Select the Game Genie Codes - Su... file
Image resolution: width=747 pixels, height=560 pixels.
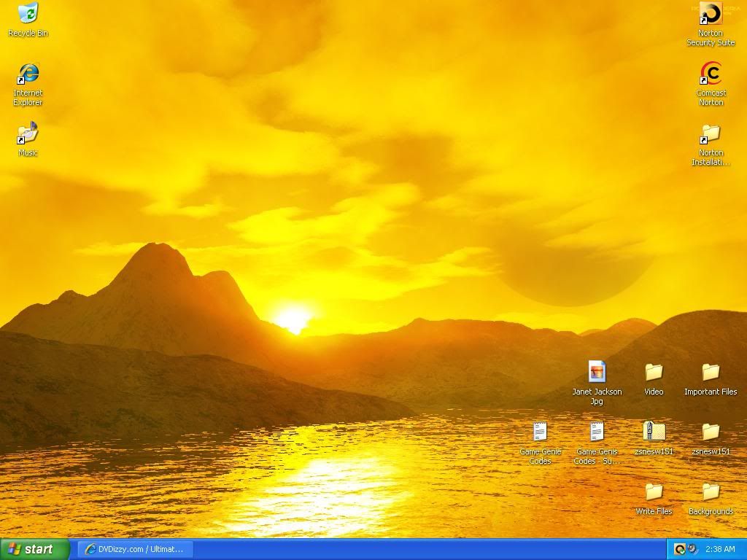tap(597, 432)
